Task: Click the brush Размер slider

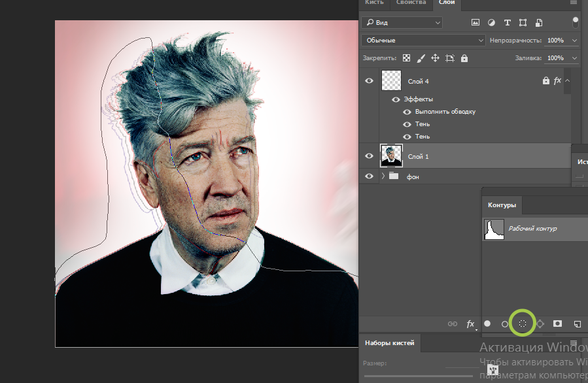Action: pyautogui.click(x=419, y=376)
